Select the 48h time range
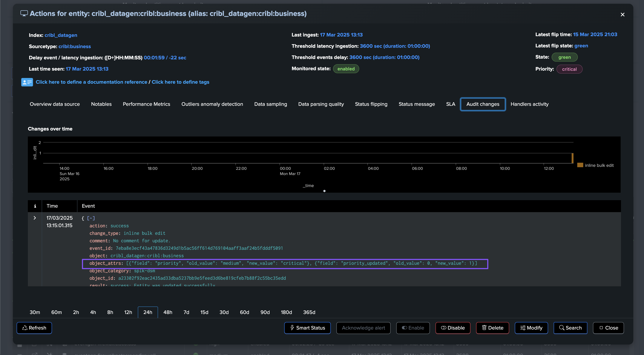Screen dimensions: 644x355 (x=168, y=312)
